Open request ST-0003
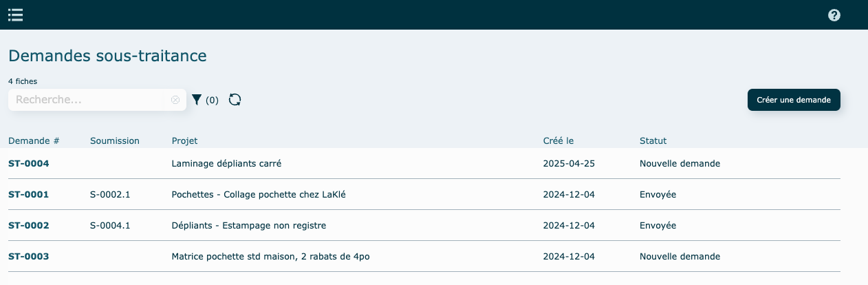 pos(29,257)
